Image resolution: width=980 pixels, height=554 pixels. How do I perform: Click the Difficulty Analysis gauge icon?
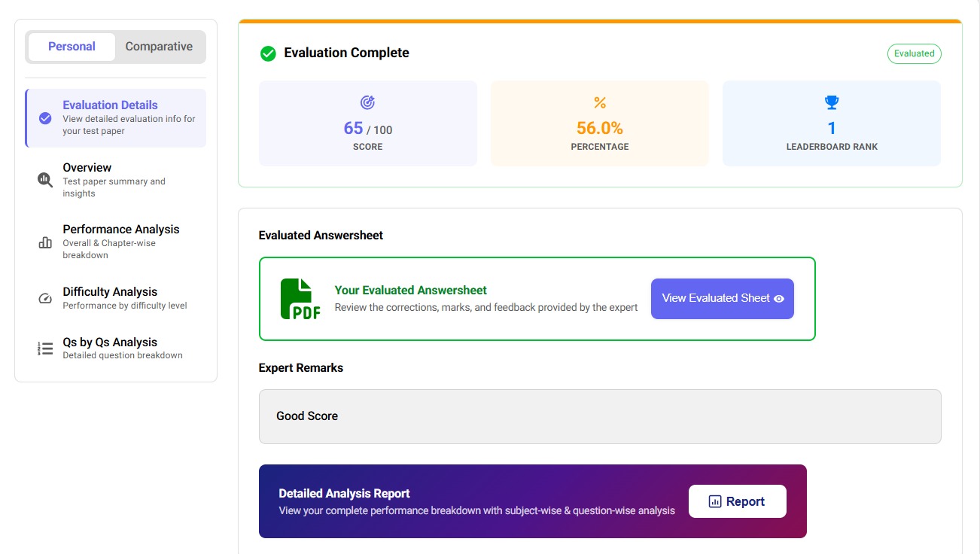pyautogui.click(x=45, y=299)
